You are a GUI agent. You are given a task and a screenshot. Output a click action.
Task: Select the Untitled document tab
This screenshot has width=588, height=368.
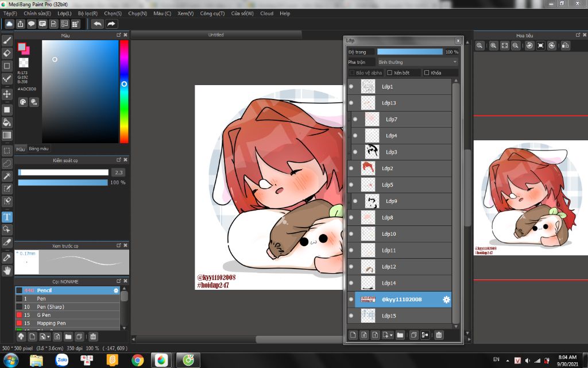tap(216, 34)
